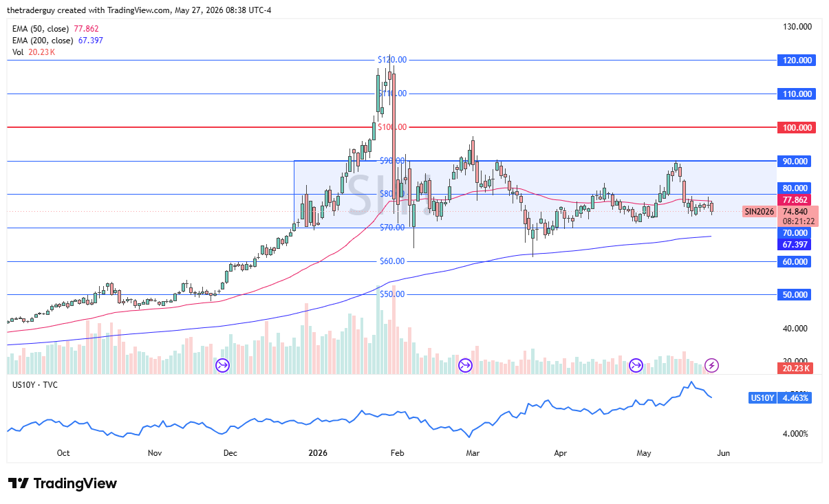This screenshot has width=829, height=504.
Task: Click the US10Y · TVC pane title
Action: (x=34, y=384)
